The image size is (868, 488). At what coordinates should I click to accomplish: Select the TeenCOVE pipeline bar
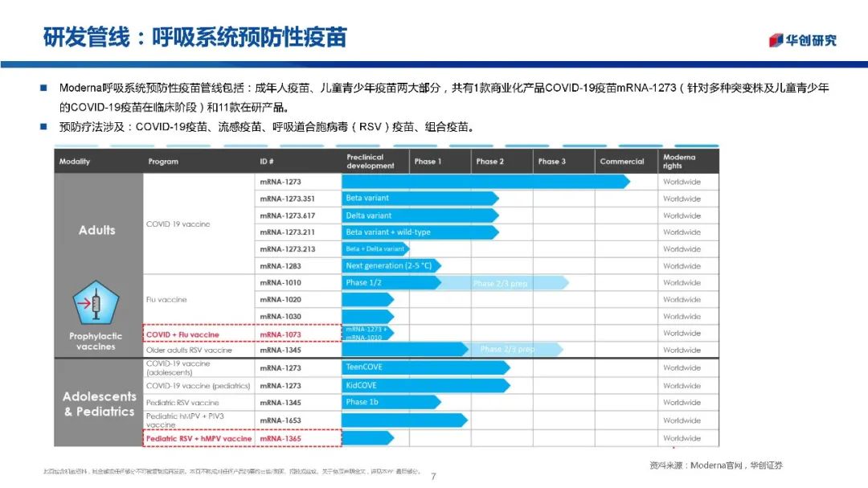coord(425,367)
